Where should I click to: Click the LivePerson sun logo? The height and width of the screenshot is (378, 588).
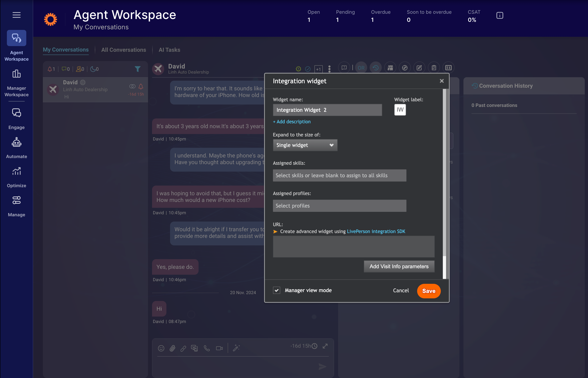click(x=51, y=19)
